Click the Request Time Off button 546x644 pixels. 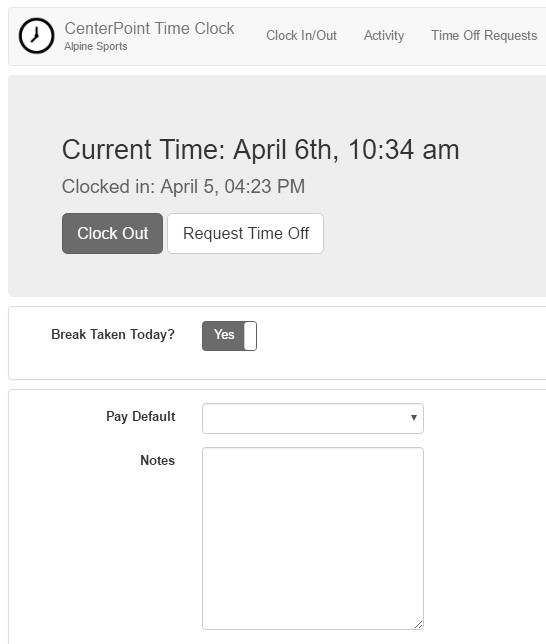click(245, 233)
